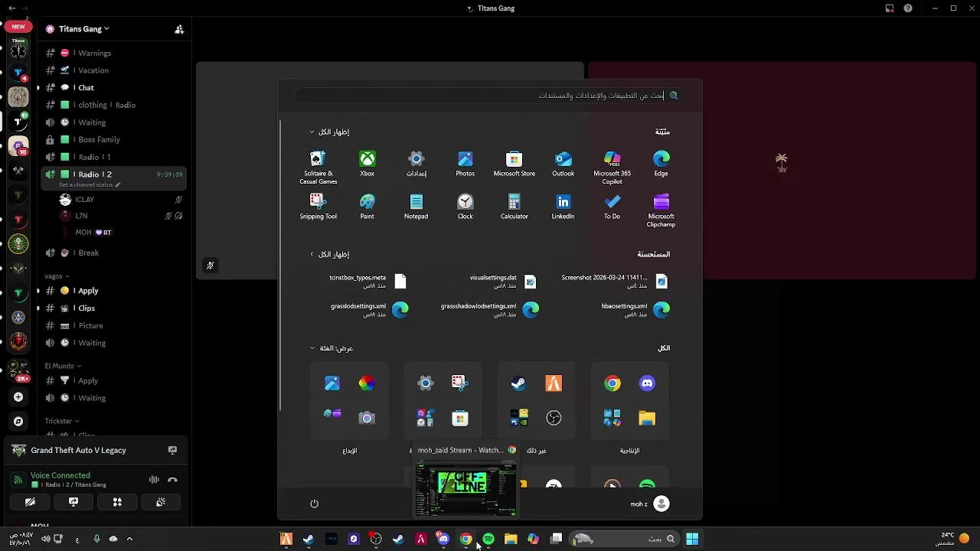Toggle mute icon on stream tile
This screenshot has width=980, height=551.
[x=210, y=266]
